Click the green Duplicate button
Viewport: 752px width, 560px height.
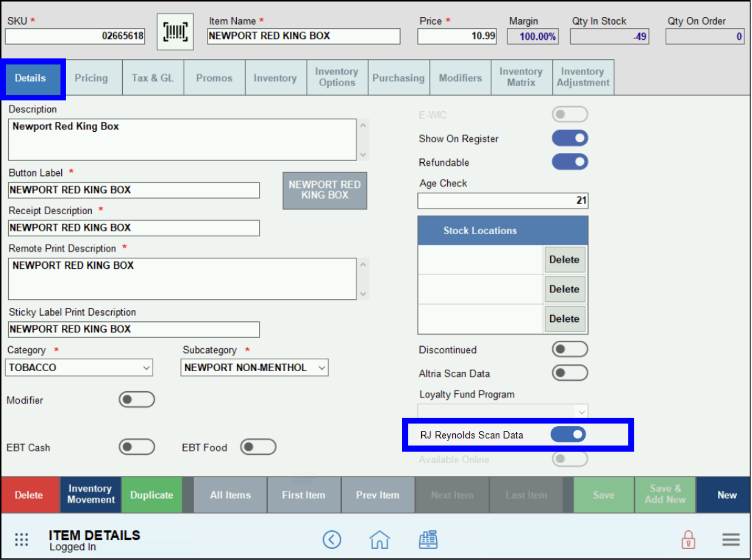tap(151, 495)
